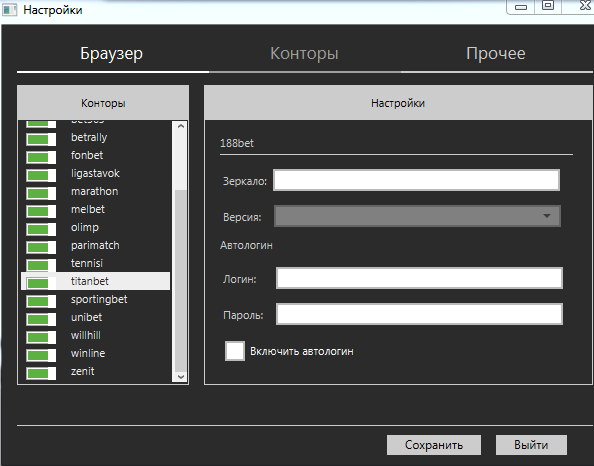Toggle the marathon bookmaker switch
Screen dimensions: 594x466
click(x=41, y=193)
